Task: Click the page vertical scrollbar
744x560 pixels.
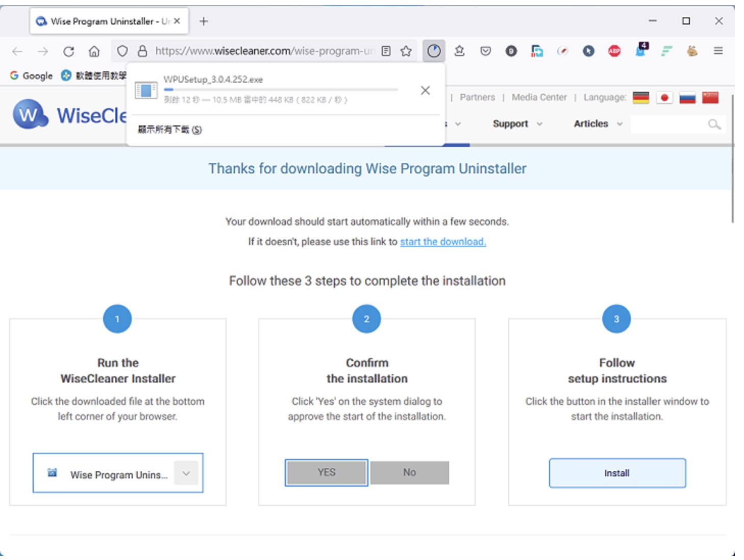Action: pyautogui.click(x=733, y=158)
